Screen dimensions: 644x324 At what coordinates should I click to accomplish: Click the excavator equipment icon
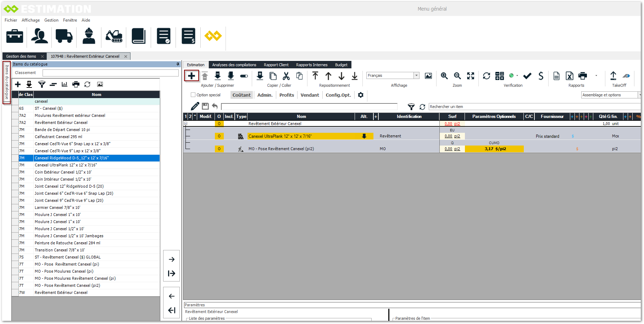coord(114,36)
